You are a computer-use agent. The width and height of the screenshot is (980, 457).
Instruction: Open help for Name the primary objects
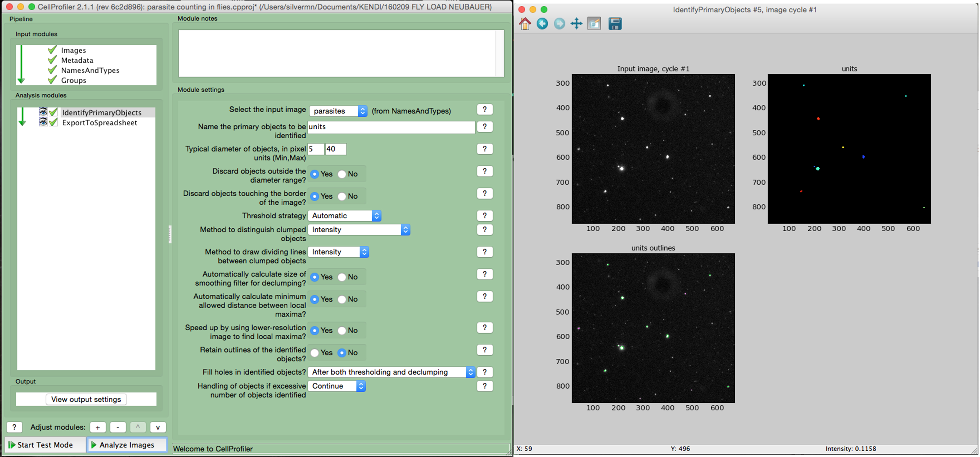click(x=485, y=127)
